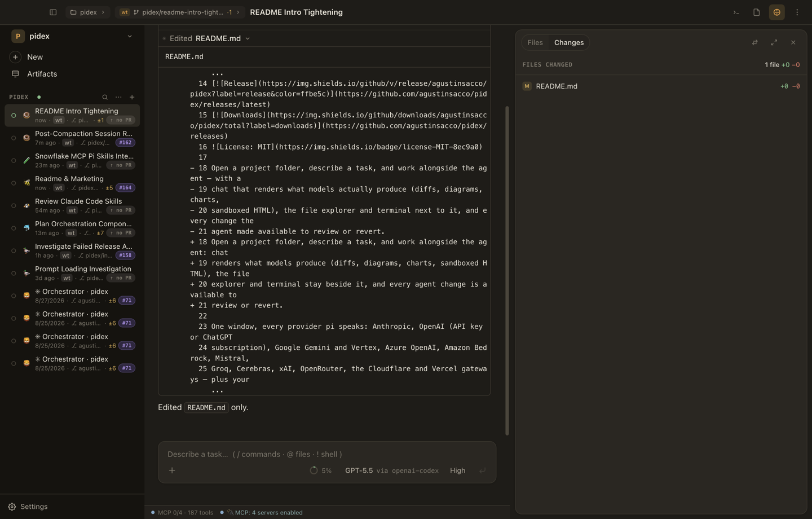
Task: Switch to the Changes tab
Action: [x=569, y=43]
